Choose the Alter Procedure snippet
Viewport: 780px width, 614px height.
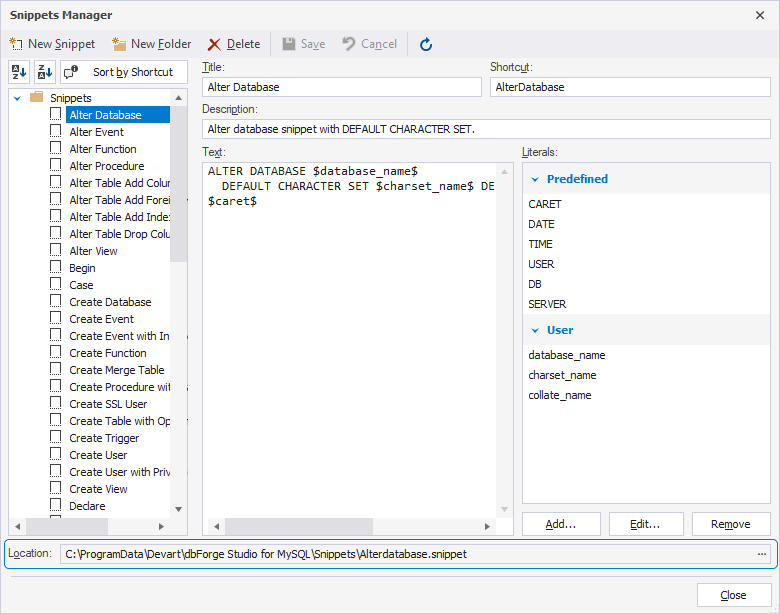[107, 166]
